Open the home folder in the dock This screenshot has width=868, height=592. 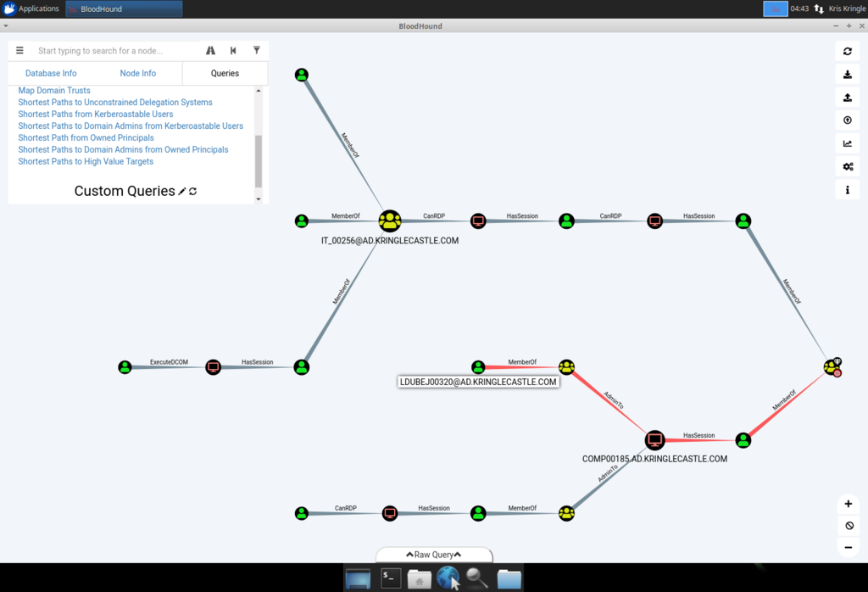click(419, 578)
